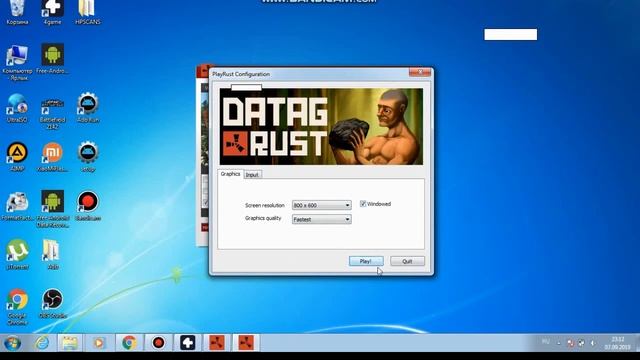Select the Xiaomi Mi orange icon
Screen dimensions: 640x360
click(x=52, y=157)
